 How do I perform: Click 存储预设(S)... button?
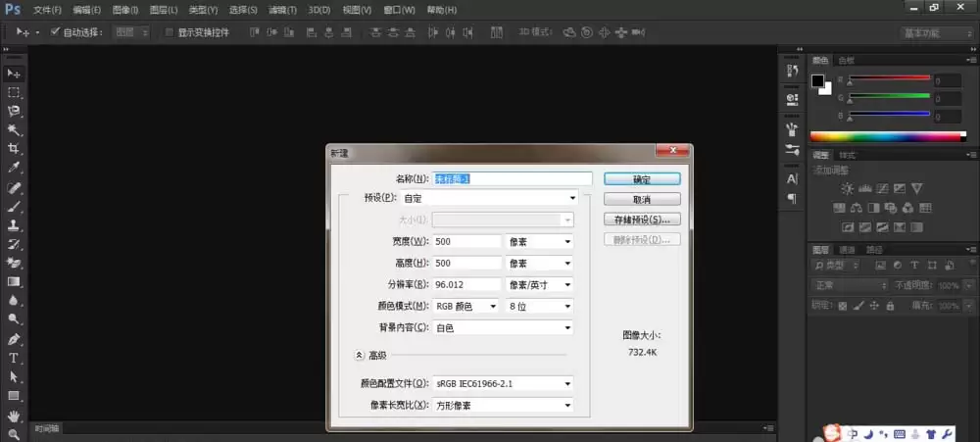(x=642, y=220)
